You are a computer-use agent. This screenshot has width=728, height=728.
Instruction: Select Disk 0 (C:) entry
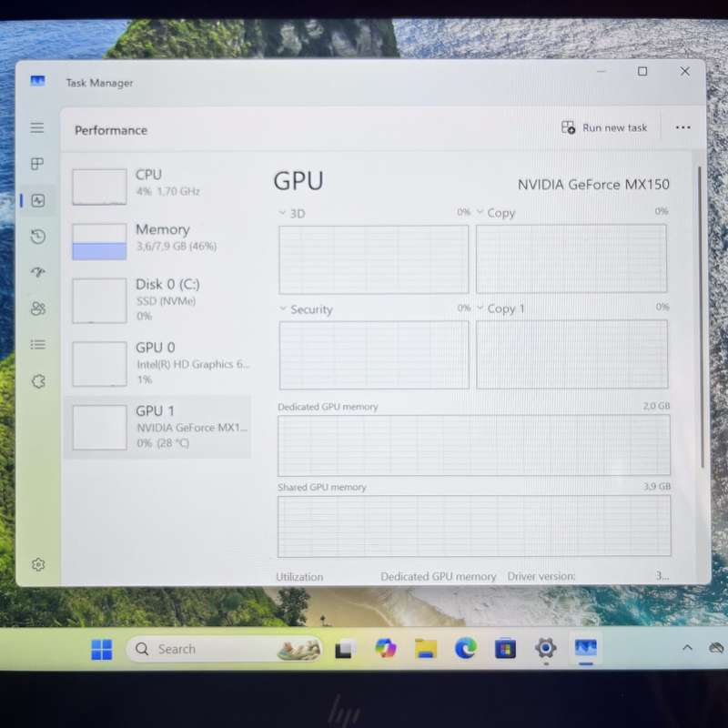157,300
